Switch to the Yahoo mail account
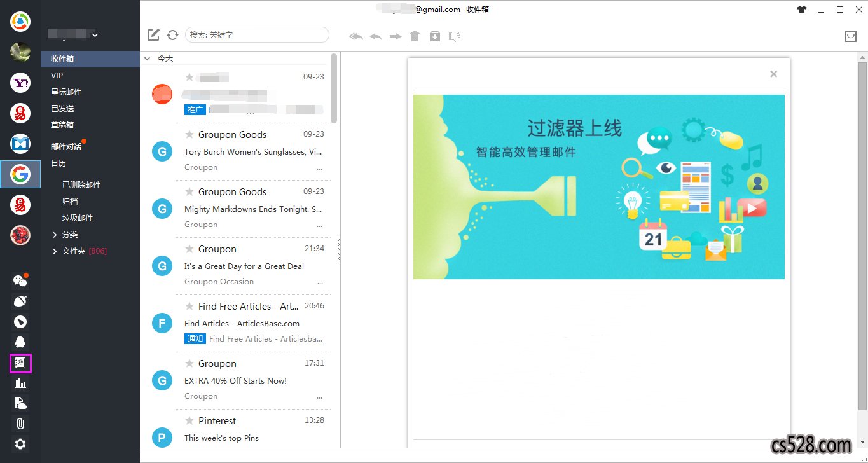 coord(20,82)
